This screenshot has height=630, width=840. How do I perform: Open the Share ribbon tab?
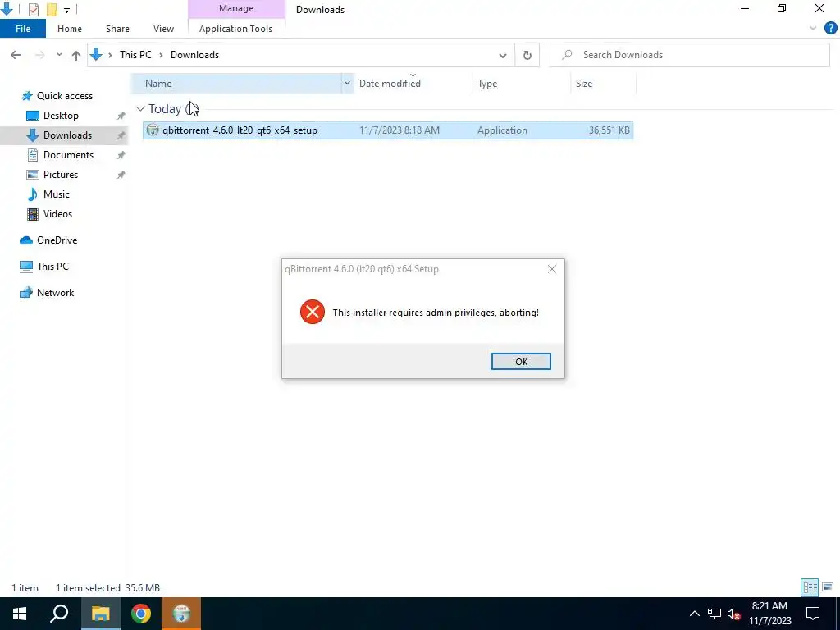pyautogui.click(x=117, y=29)
